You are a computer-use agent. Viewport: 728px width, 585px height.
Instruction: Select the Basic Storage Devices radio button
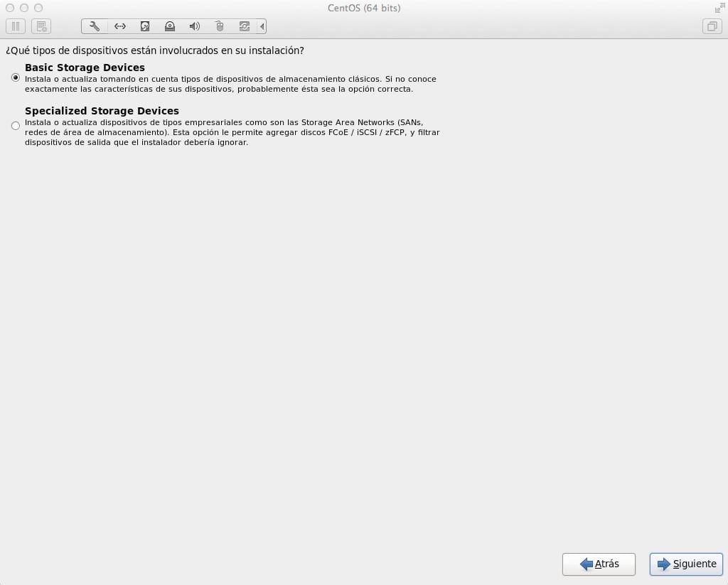coord(16,78)
